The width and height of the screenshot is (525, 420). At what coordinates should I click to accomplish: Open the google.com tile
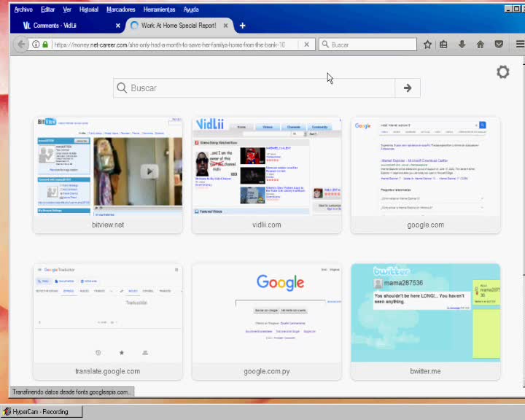click(426, 175)
